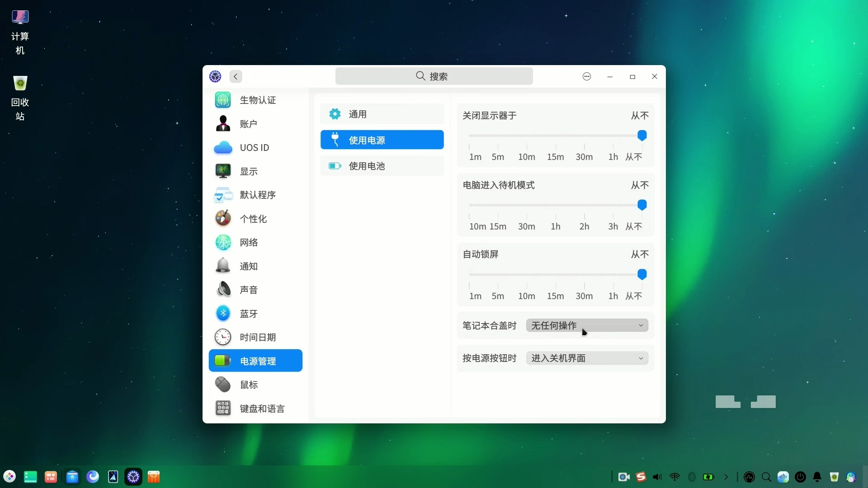
Task: Switch to the 通用 power tab
Action: 382,114
